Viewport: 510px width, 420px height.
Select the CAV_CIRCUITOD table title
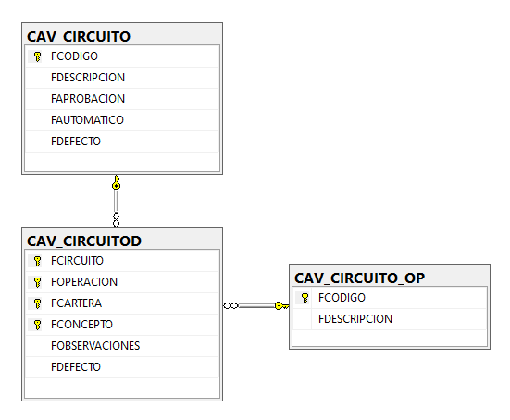tap(84, 241)
